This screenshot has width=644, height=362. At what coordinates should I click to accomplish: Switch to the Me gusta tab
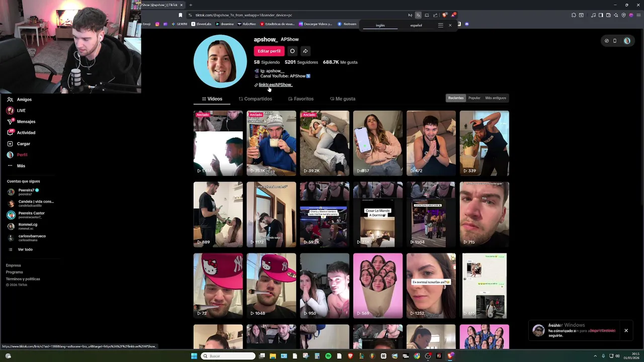[343, 99]
